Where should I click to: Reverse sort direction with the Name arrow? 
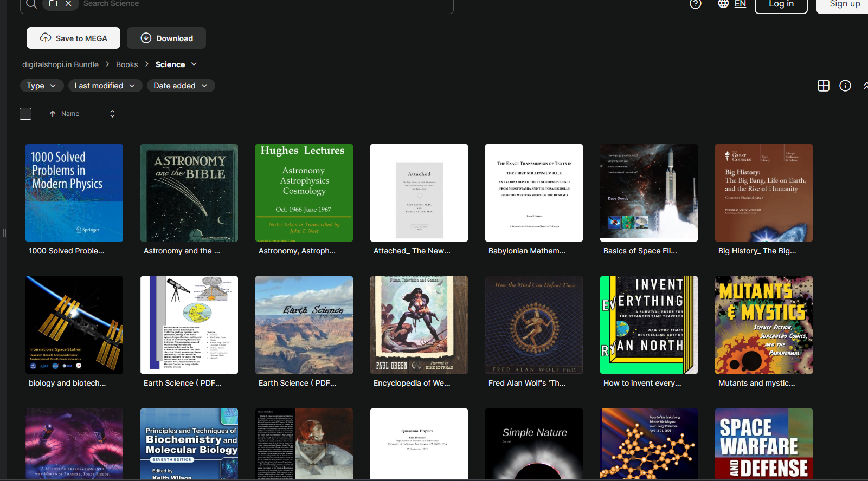click(x=53, y=114)
